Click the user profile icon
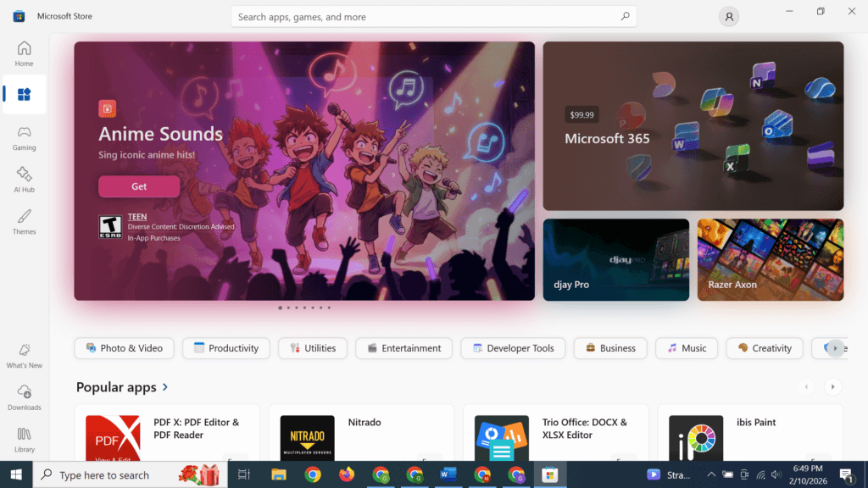 point(728,16)
